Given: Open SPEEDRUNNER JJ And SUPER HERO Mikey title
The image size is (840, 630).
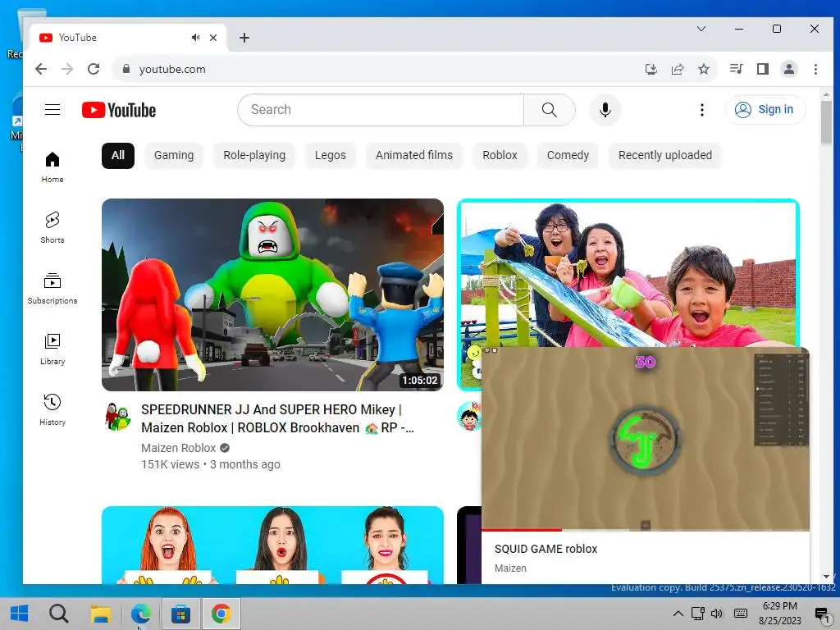Looking at the screenshot, I should (277, 418).
